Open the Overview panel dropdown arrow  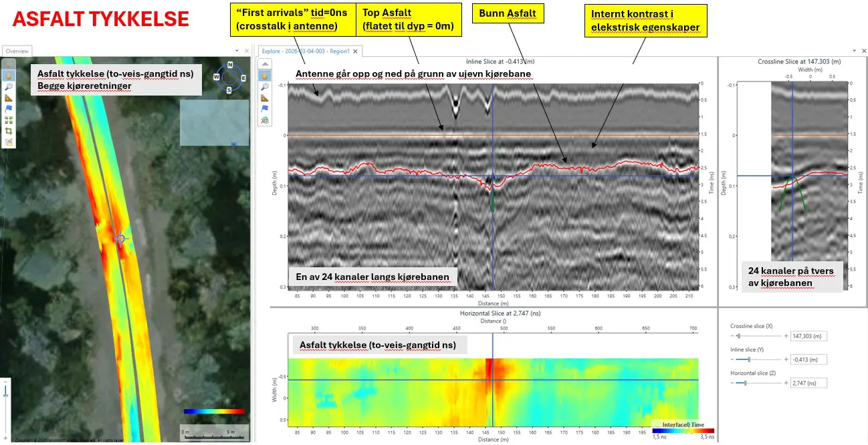[237, 51]
